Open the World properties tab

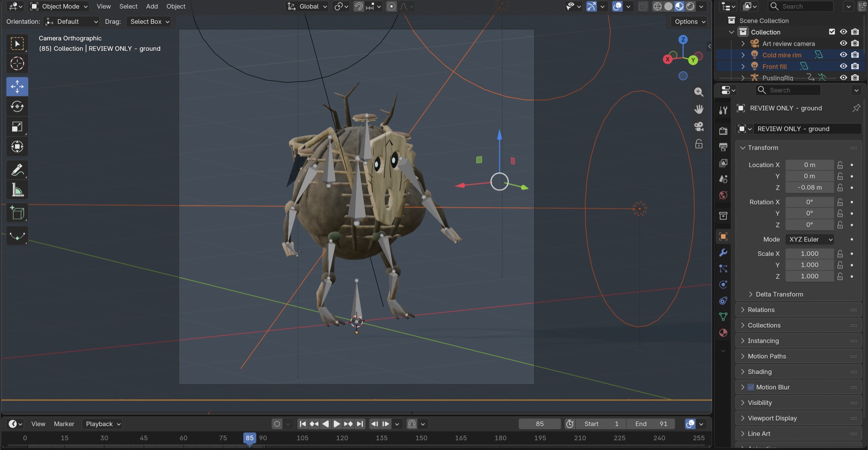click(723, 195)
